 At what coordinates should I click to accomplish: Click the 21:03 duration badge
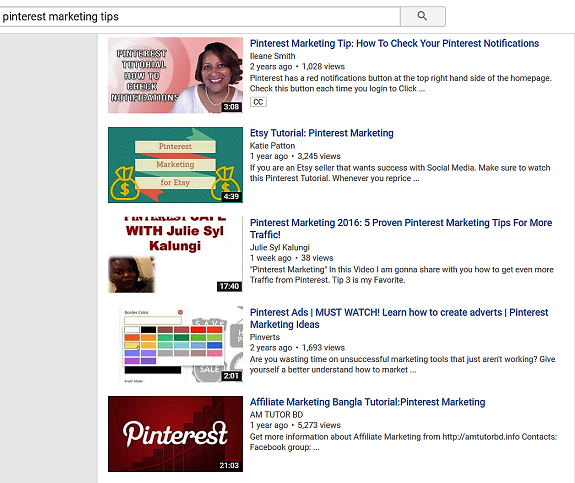229,465
